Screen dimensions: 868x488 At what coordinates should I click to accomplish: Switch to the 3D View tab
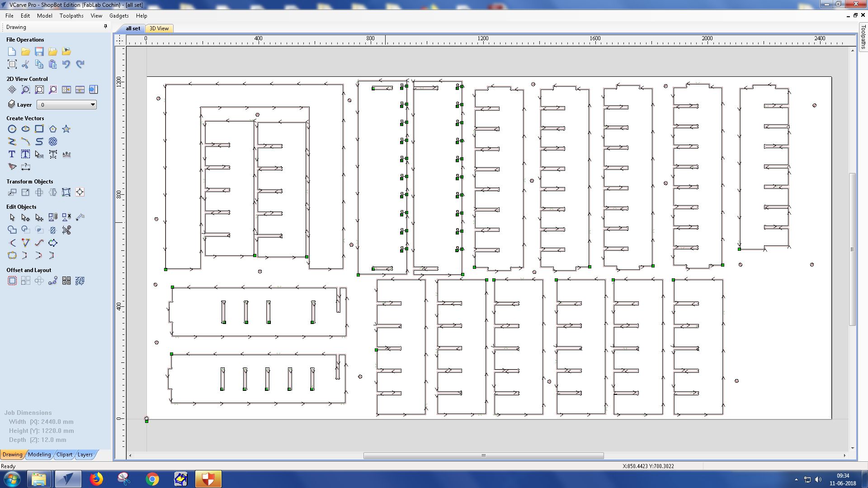159,28
